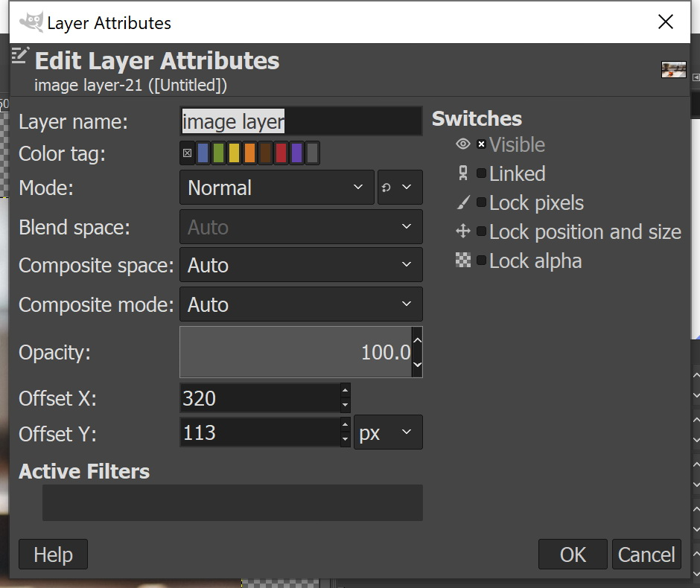Click the Opacity slider bar
This screenshot has width=700, height=588.
[295, 352]
